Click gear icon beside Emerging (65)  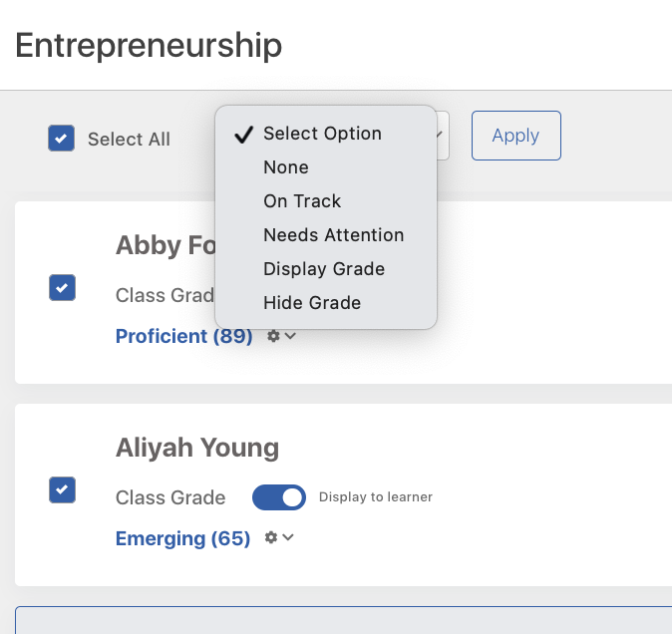click(271, 537)
